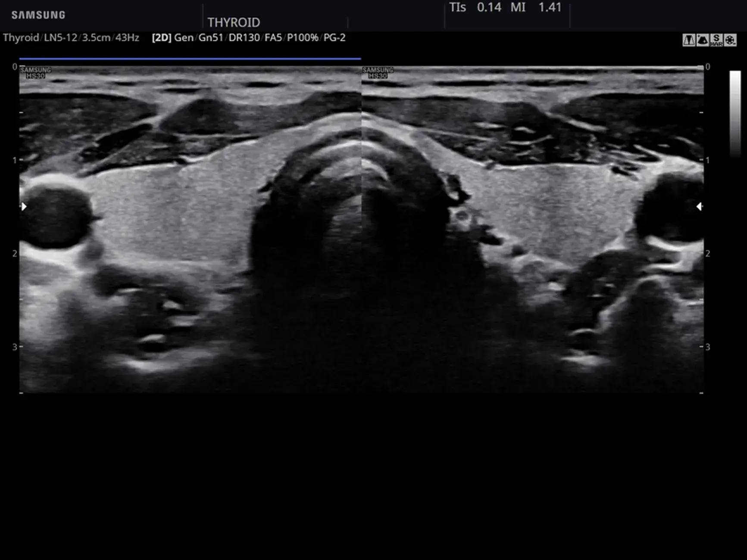Click the grayscale map bar on right
This screenshot has width=747, height=560.
tap(735, 114)
